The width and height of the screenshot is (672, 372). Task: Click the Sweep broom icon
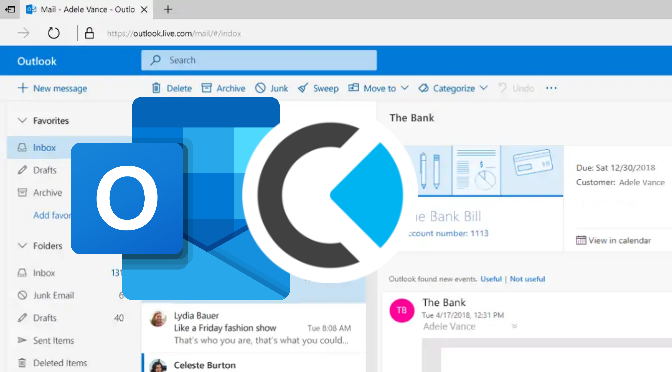(303, 88)
